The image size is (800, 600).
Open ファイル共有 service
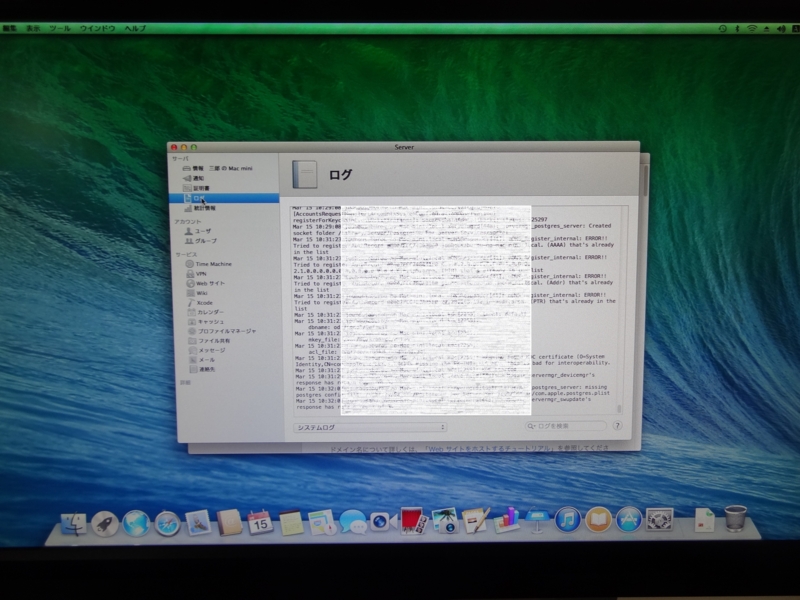(x=209, y=341)
